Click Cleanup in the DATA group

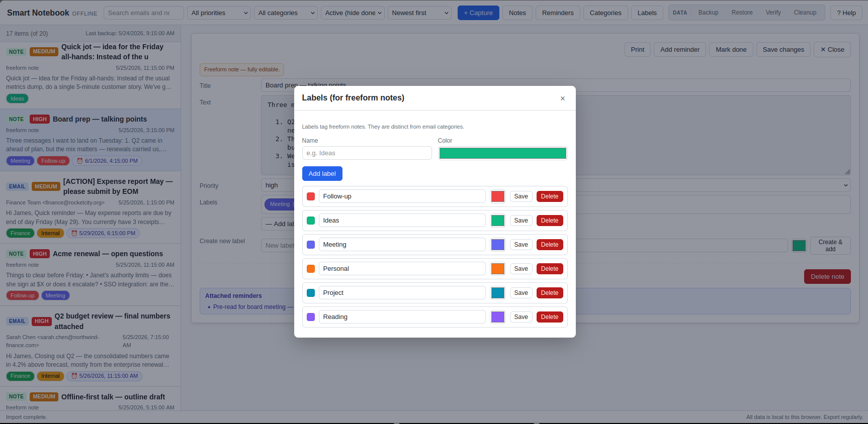(x=805, y=13)
